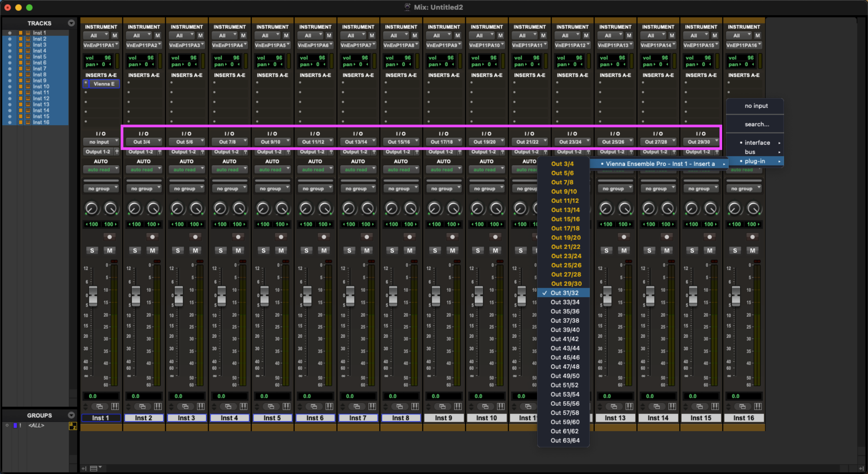Open the interface submenu
The image size is (868, 474).
755,142
